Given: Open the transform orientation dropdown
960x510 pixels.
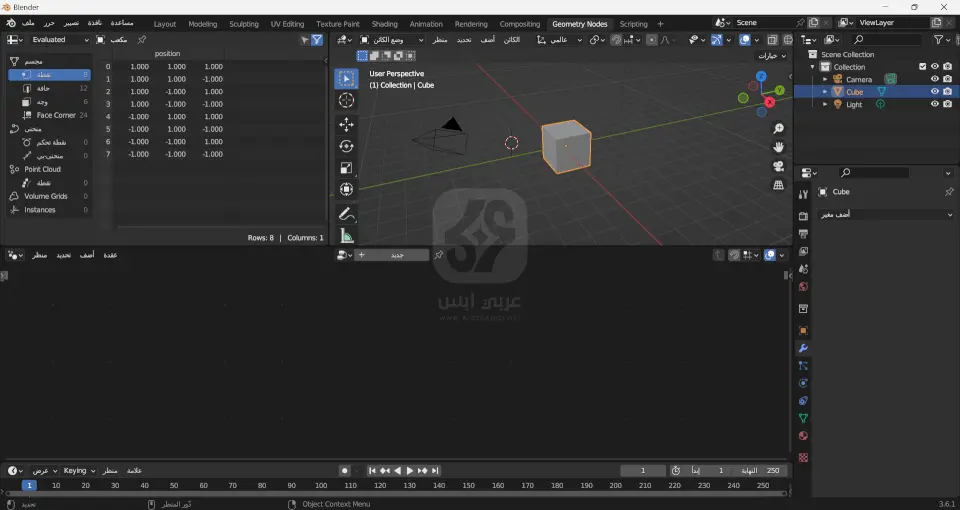Looking at the screenshot, I should pyautogui.click(x=560, y=40).
